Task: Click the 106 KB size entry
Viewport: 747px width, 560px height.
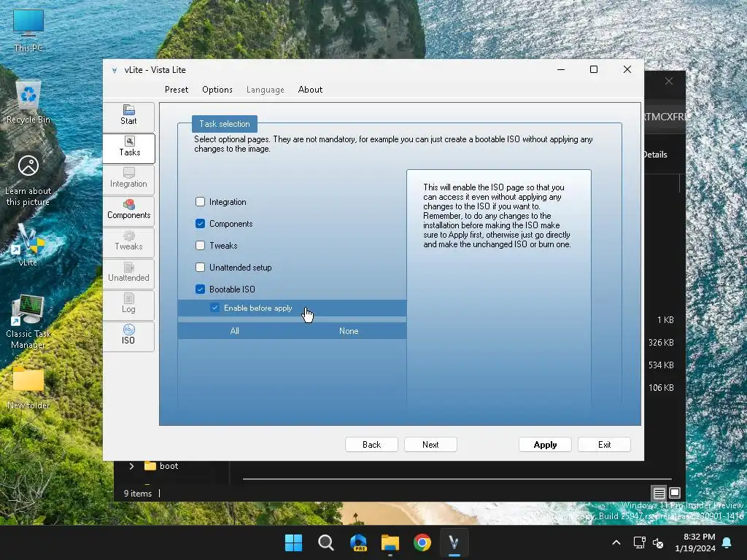Action: pos(661,388)
